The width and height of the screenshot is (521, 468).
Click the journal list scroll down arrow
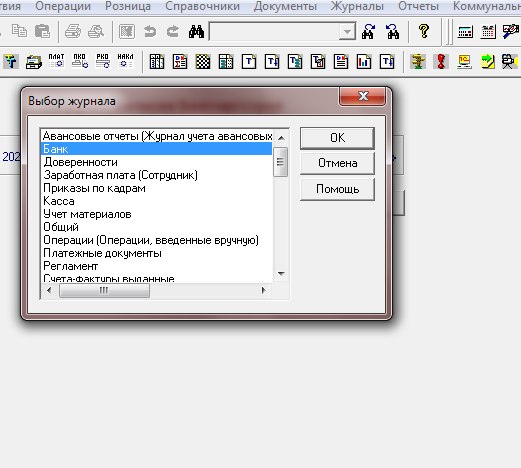[x=281, y=274]
